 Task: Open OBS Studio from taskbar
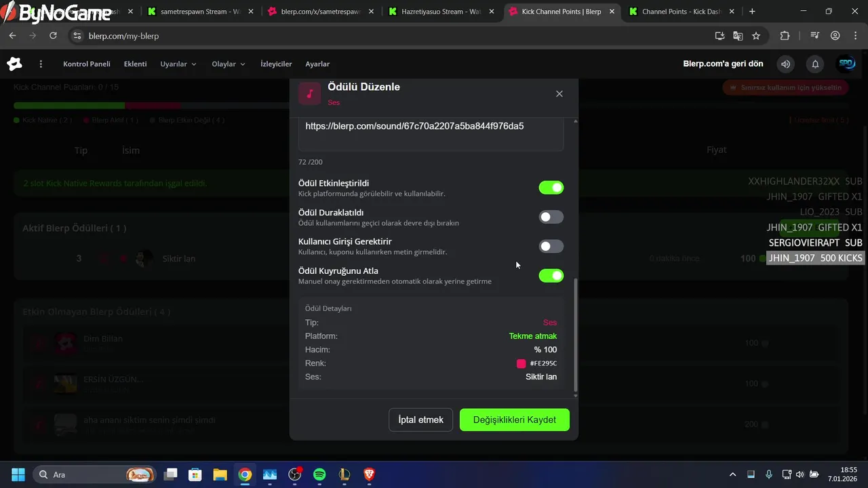click(x=295, y=474)
